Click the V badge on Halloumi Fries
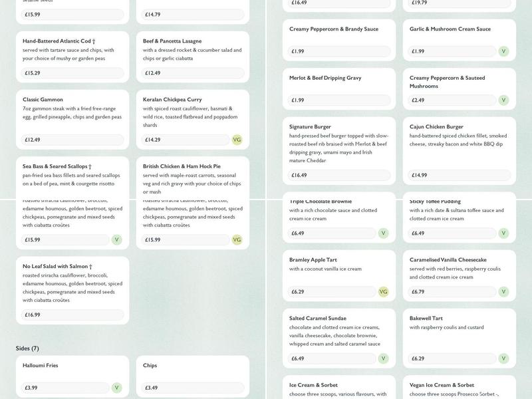532x399 pixels. [x=116, y=388]
